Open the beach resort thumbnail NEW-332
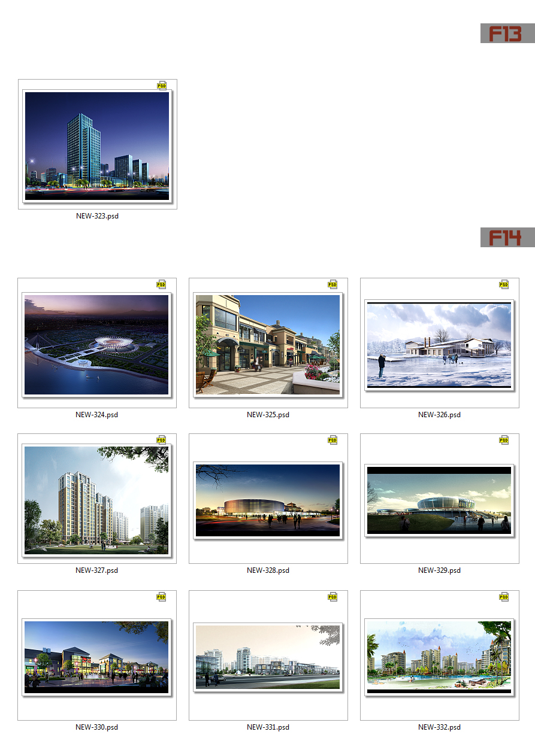The image size is (535, 756). pos(439,657)
